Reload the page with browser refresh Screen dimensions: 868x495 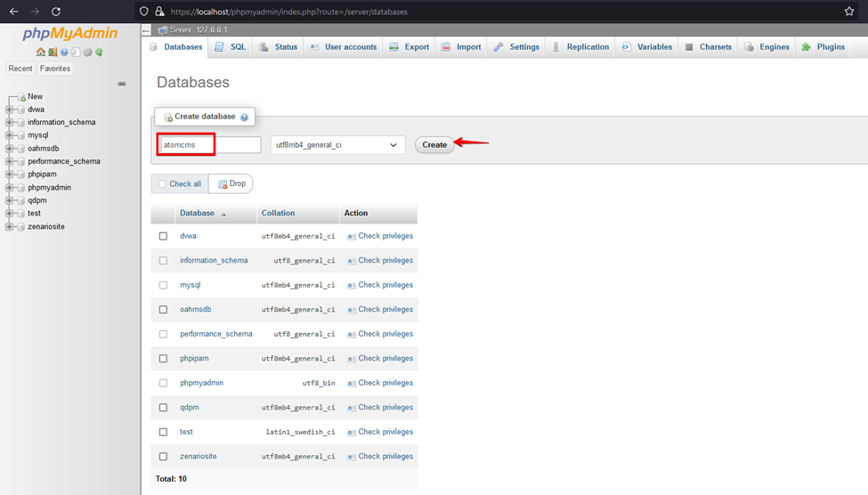(x=56, y=11)
